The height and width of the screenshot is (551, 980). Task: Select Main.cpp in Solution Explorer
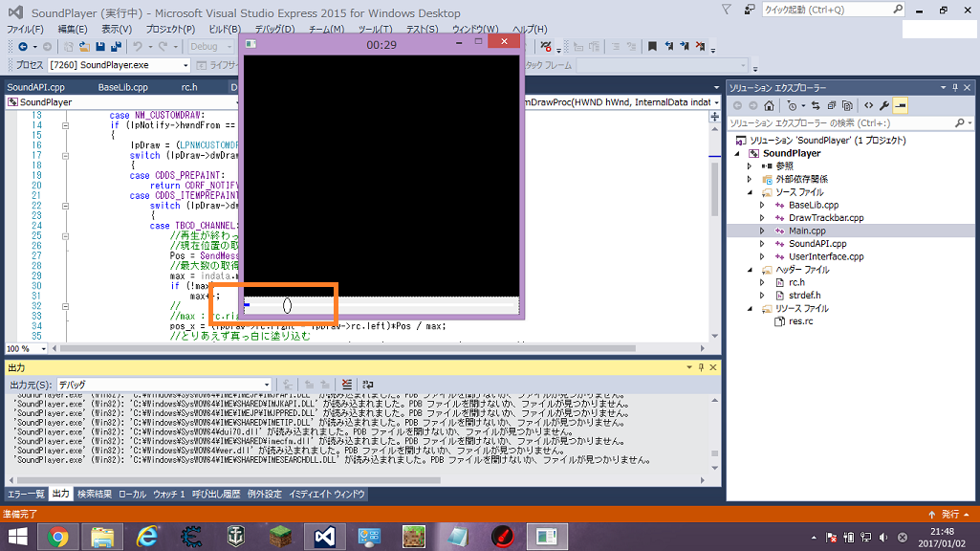tap(806, 231)
